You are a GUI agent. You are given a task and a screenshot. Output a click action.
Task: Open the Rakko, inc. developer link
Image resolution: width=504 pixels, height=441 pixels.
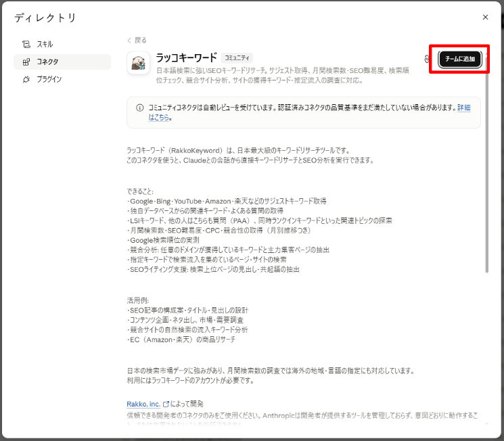tap(143, 404)
